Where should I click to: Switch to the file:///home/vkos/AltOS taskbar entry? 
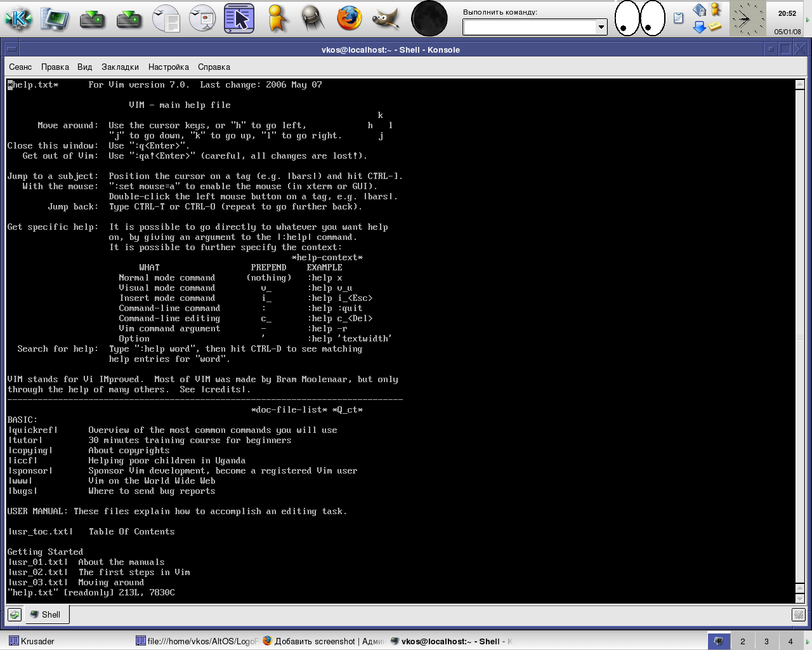point(197,641)
